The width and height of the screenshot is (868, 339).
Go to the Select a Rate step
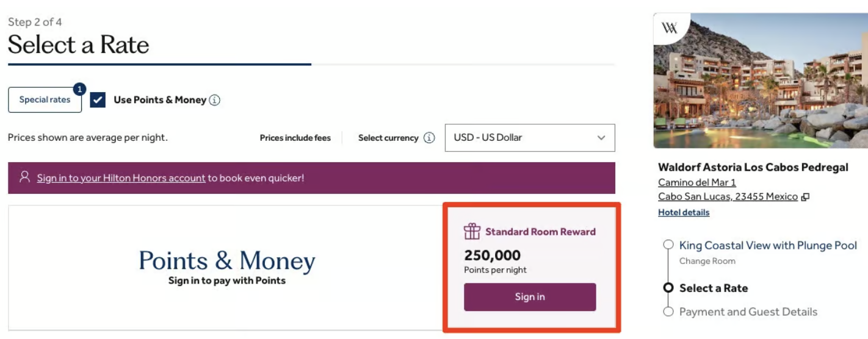714,288
